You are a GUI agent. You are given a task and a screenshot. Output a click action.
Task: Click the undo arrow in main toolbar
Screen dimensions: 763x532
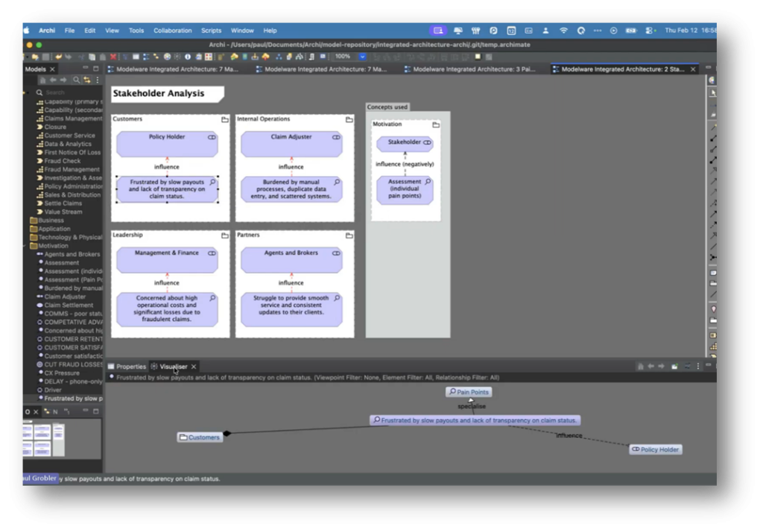[58, 57]
